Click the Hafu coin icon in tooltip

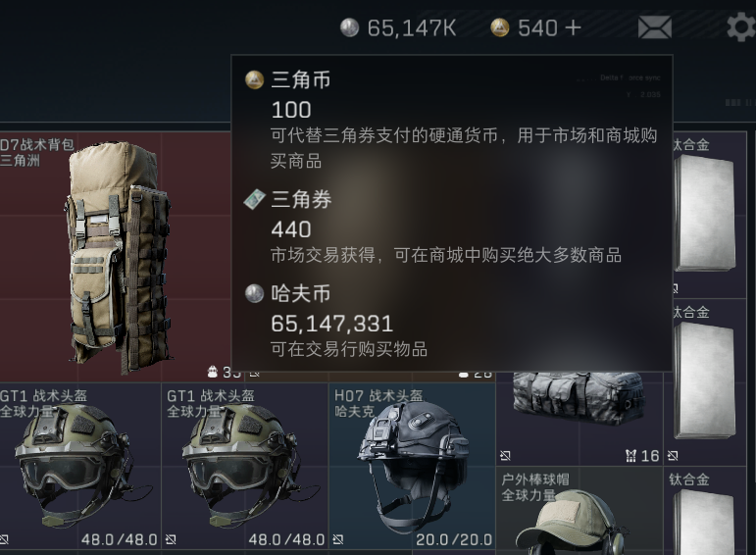[x=254, y=293]
